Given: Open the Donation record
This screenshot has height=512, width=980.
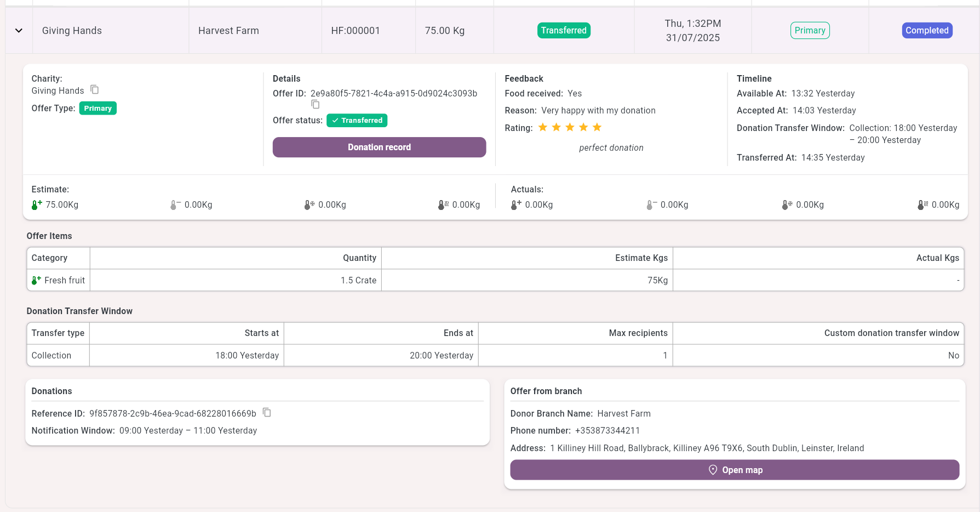Looking at the screenshot, I should point(379,147).
